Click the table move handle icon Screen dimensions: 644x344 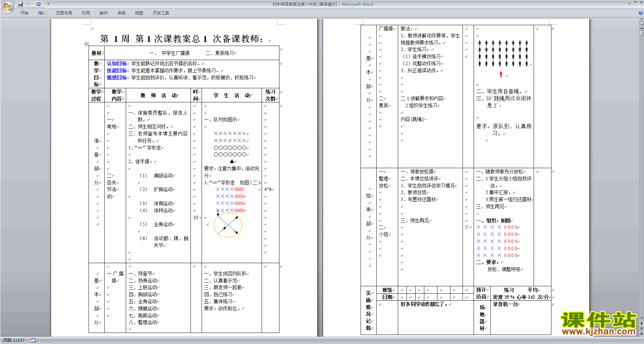coord(86,44)
